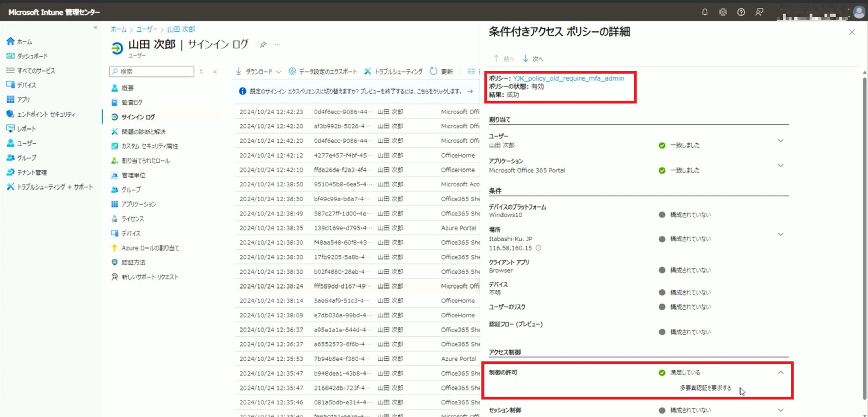
Task: Clear the user menu search with the X
Action: click(x=201, y=72)
